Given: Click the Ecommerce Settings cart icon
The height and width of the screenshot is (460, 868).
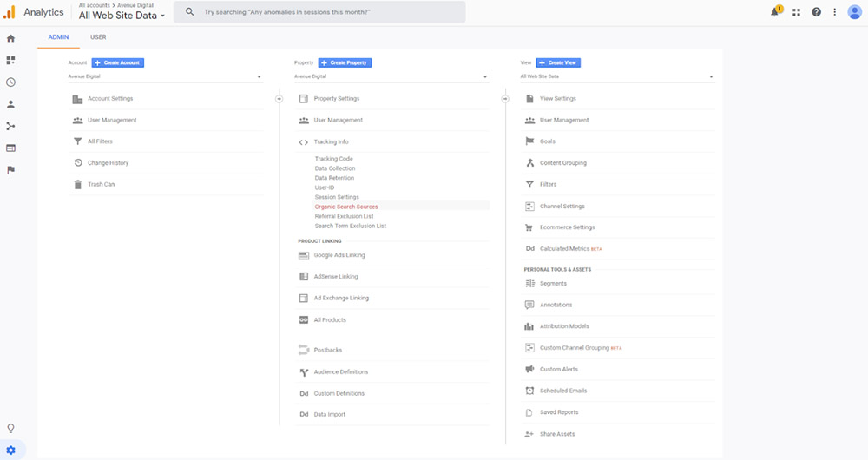Looking at the screenshot, I should [529, 227].
